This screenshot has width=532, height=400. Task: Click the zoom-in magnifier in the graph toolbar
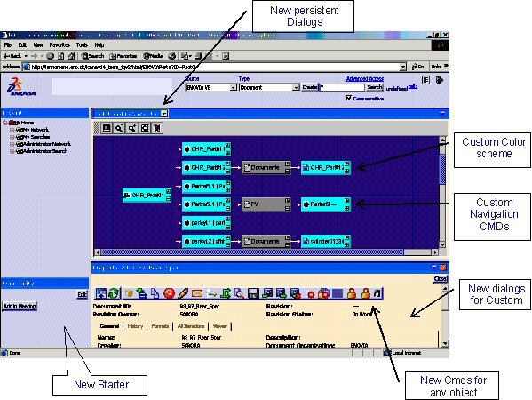point(132,128)
